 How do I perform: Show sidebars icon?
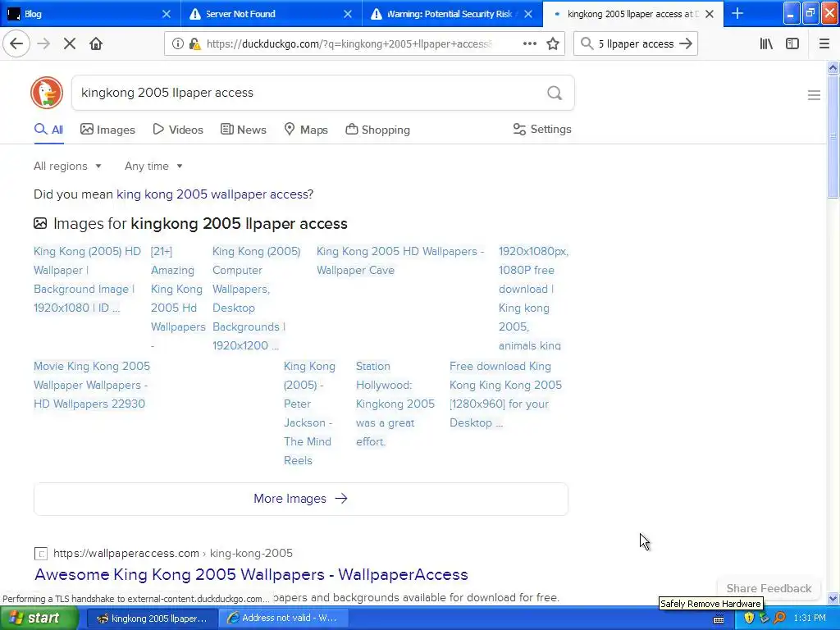[792, 43]
